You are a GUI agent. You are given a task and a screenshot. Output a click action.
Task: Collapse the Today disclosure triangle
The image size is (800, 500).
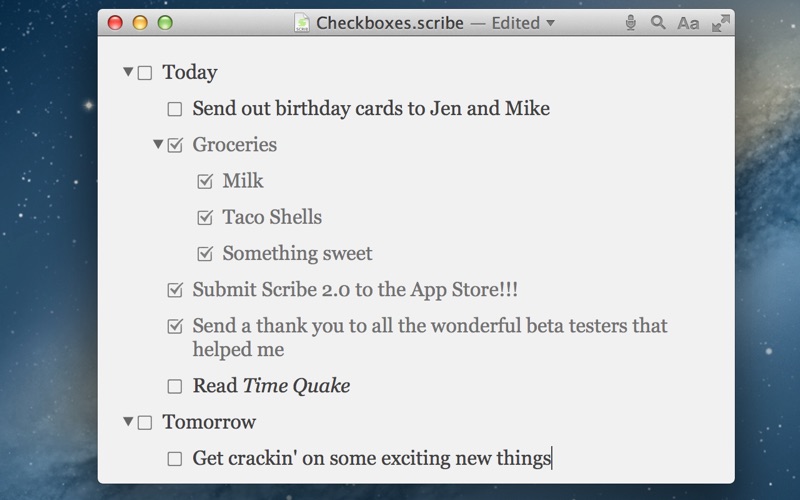point(128,71)
